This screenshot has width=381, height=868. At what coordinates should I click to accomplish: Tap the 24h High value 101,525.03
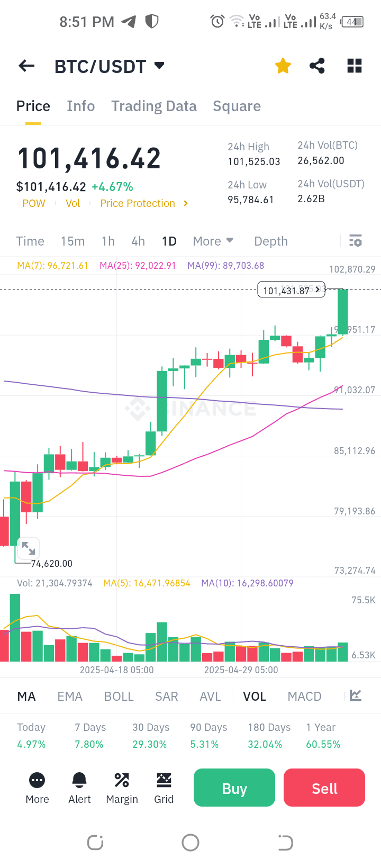[254, 161]
